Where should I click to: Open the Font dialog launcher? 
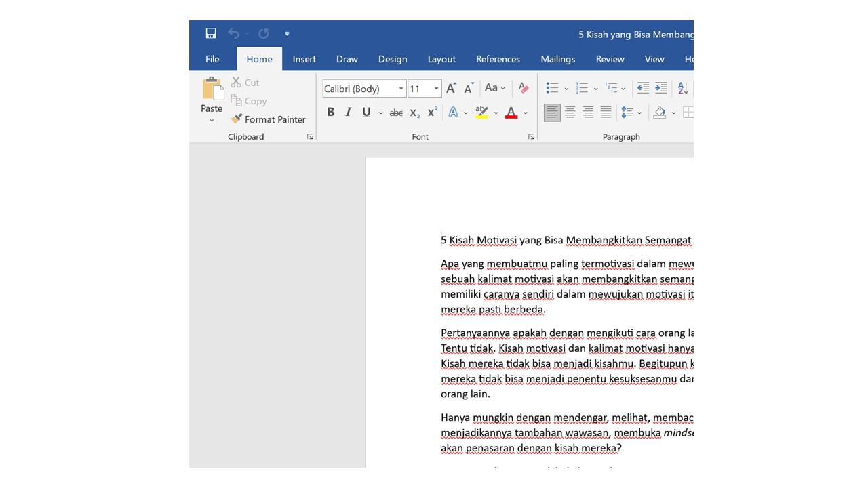pos(531,137)
